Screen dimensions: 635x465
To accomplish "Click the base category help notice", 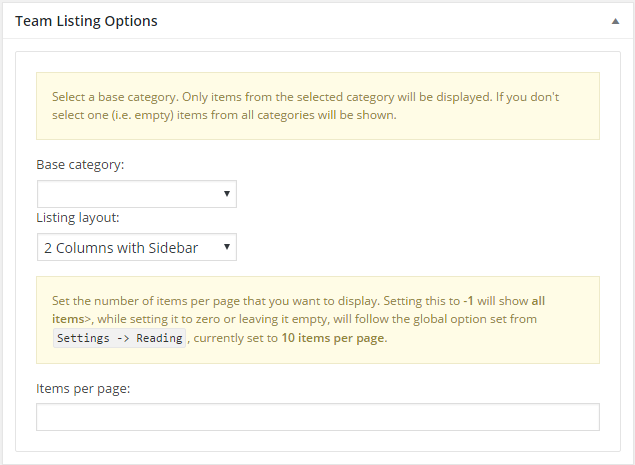I will click(318, 106).
